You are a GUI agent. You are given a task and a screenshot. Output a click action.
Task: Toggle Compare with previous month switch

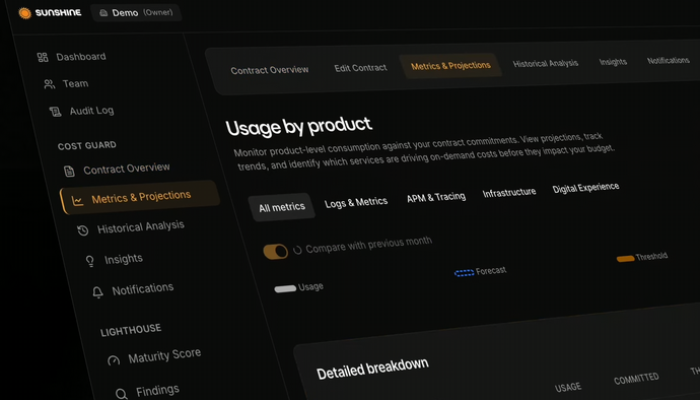pos(275,251)
